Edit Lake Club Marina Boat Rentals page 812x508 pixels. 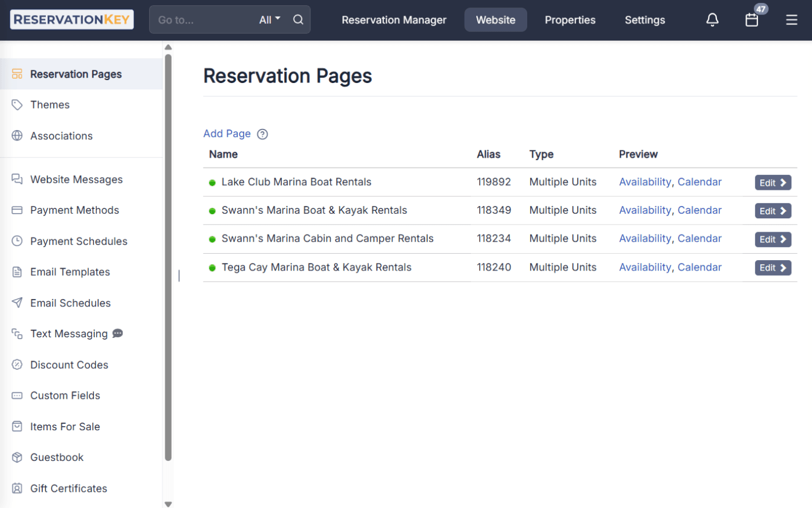pos(773,182)
